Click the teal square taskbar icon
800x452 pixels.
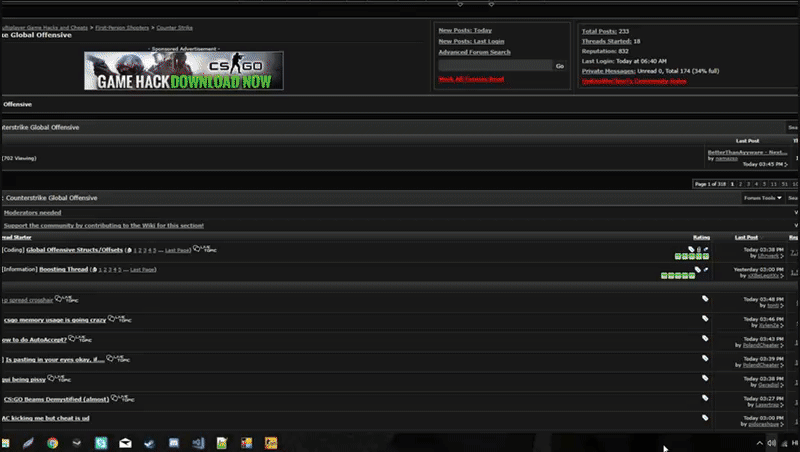[101, 443]
